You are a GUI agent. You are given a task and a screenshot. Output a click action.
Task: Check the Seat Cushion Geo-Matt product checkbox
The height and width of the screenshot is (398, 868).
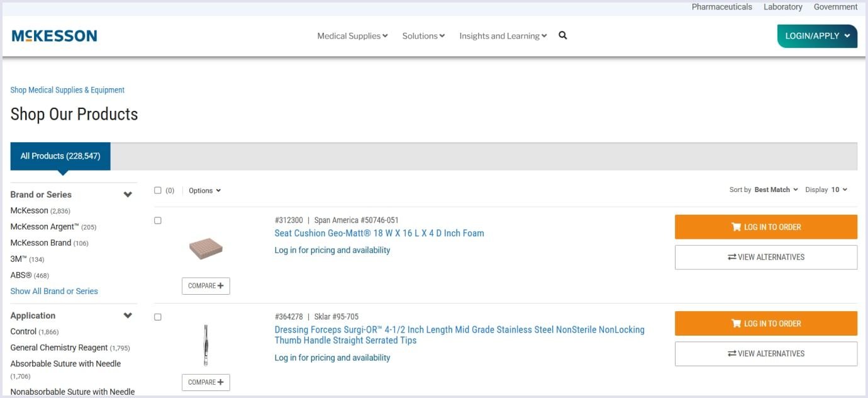[x=158, y=220]
